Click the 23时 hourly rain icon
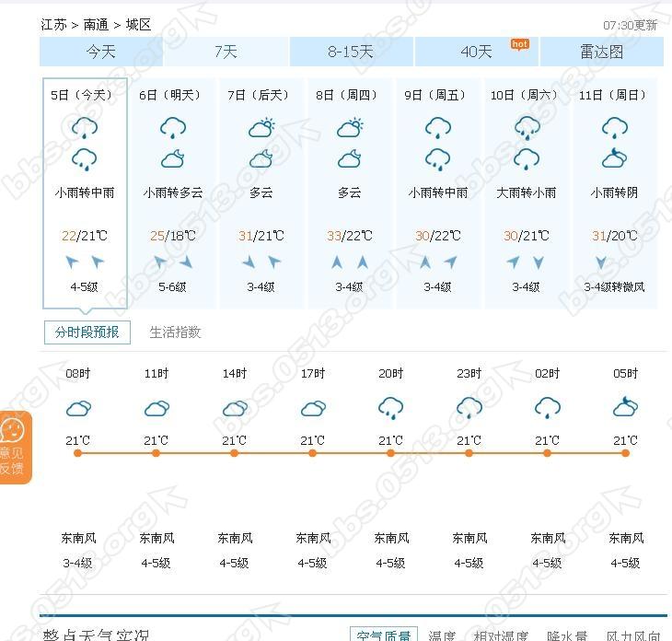672x641 pixels. (469, 408)
